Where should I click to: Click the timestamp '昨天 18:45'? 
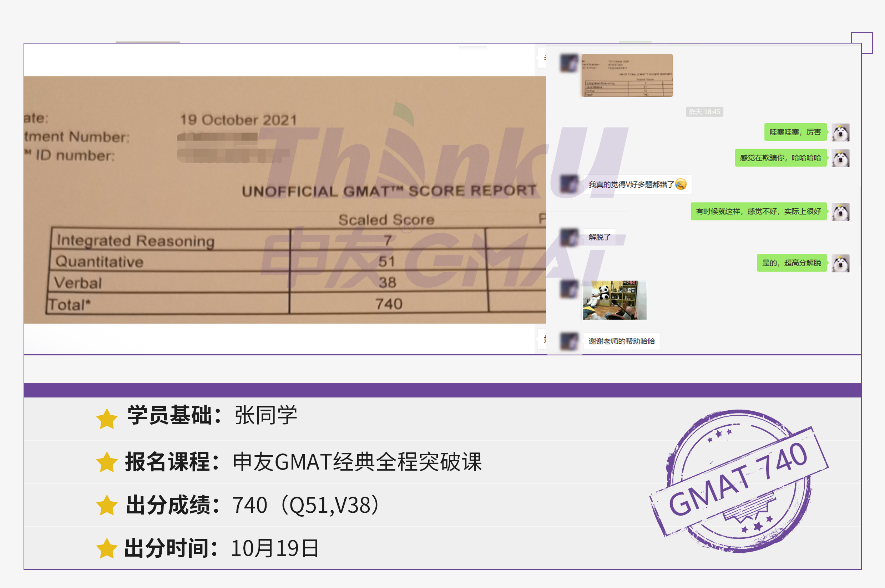tap(704, 112)
